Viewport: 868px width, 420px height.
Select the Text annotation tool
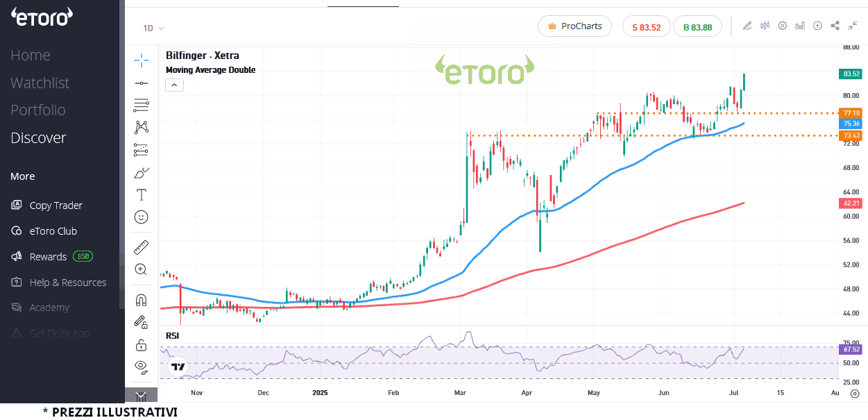[x=141, y=194]
